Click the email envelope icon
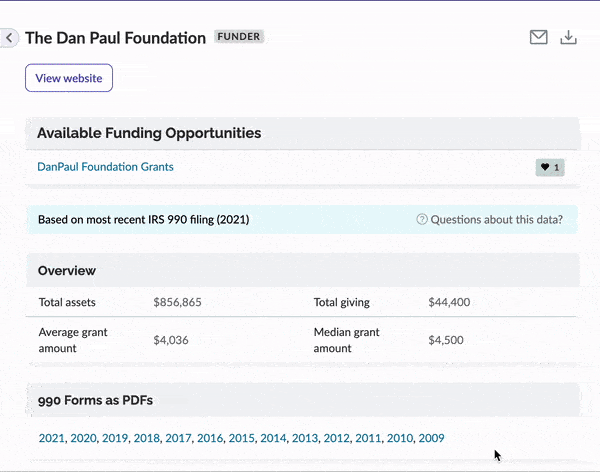 [x=538, y=38]
